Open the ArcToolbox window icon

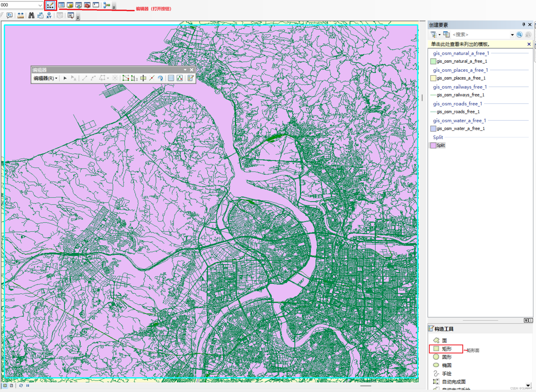pyautogui.click(x=87, y=5)
